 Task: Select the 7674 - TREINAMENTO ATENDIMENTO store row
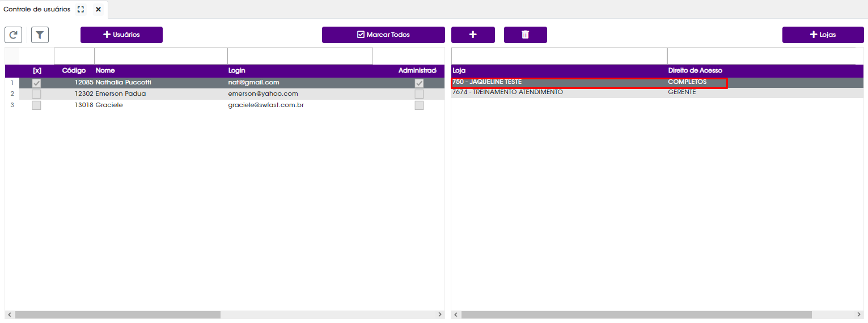[657, 92]
